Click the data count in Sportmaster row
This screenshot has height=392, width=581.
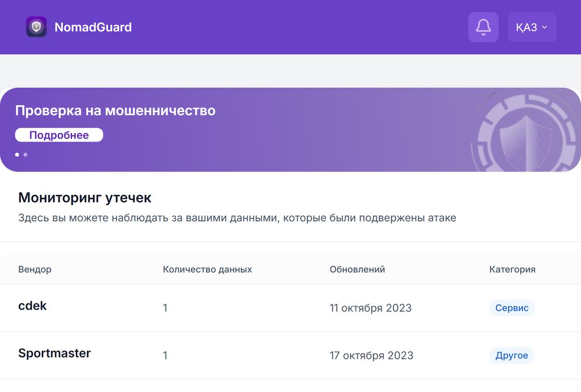pos(165,355)
